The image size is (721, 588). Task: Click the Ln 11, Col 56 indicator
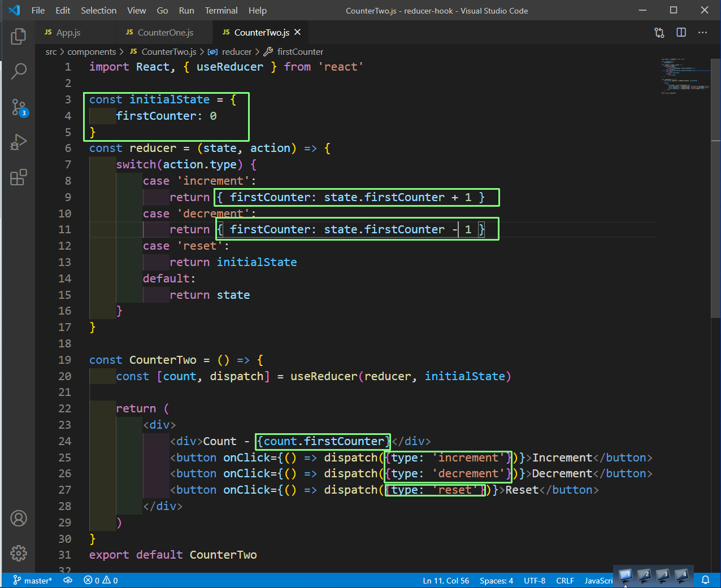(446, 580)
